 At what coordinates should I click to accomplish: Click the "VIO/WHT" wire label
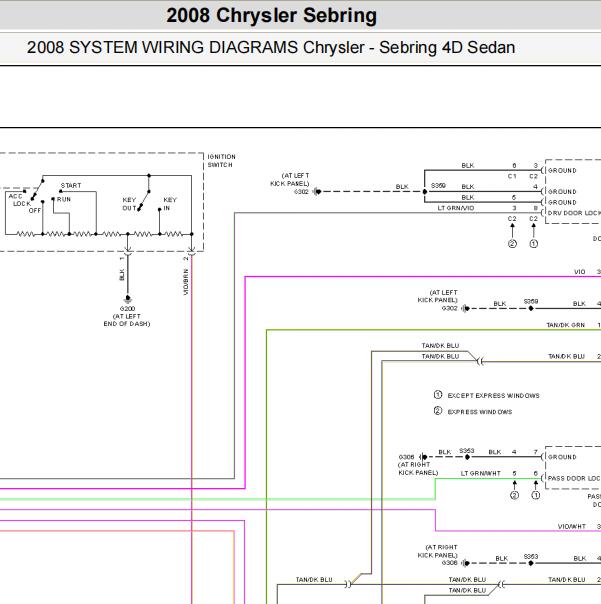coord(572,526)
